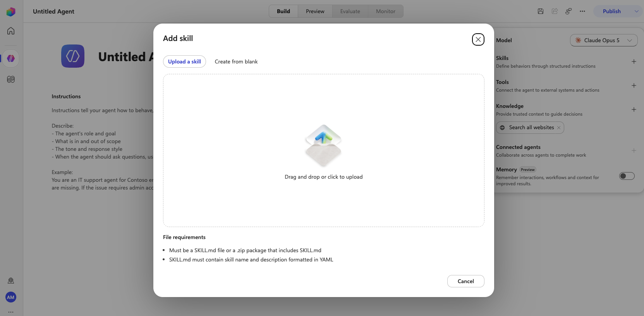Open the top bar more options ellipsis

point(582,11)
